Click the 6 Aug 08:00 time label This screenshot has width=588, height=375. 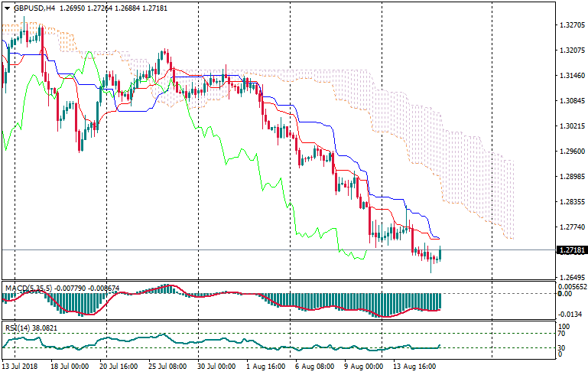(316, 367)
